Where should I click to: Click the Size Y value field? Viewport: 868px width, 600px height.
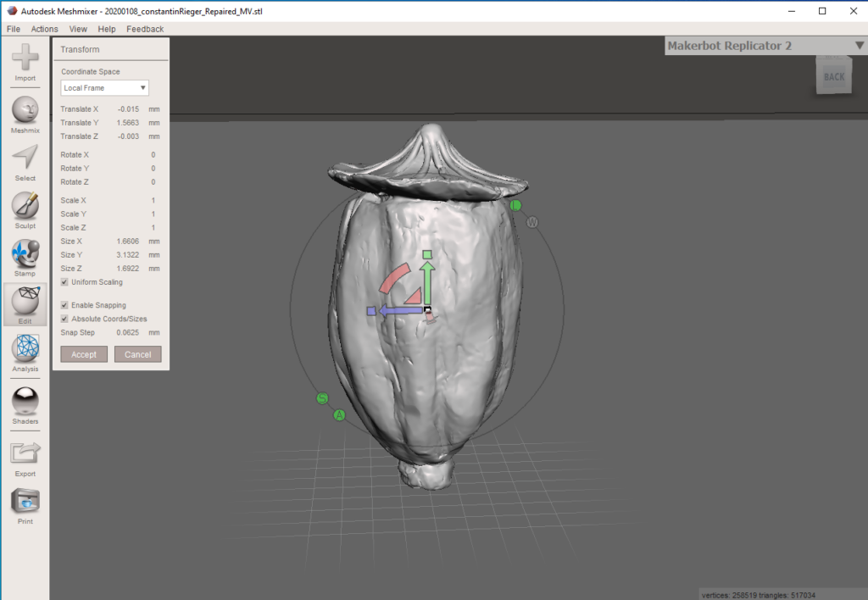pos(128,255)
